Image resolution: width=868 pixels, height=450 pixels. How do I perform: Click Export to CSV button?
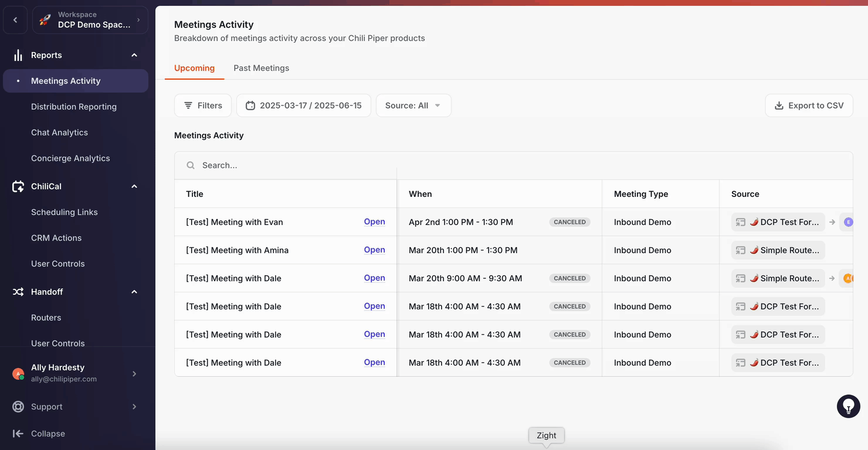coord(809,105)
